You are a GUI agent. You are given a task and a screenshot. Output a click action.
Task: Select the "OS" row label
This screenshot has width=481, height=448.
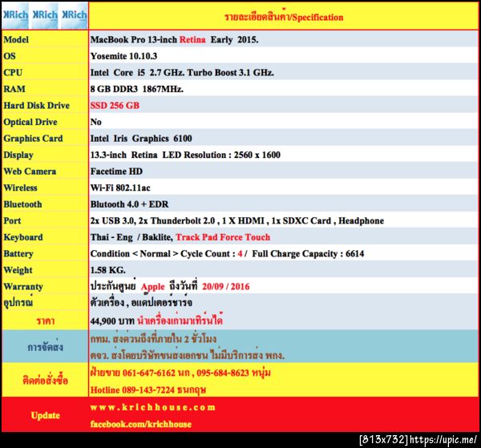click(10, 56)
